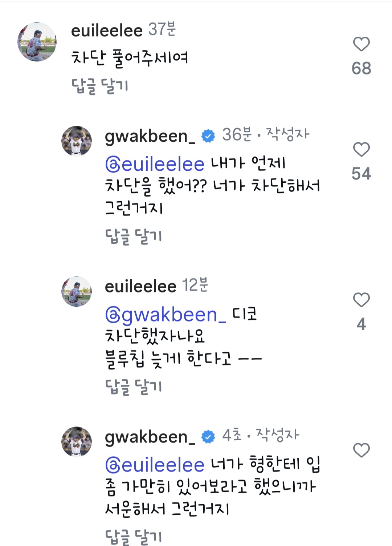Open @gwakbeen_ mention in 12분 reply
This screenshot has width=392, height=546.
tap(166, 315)
